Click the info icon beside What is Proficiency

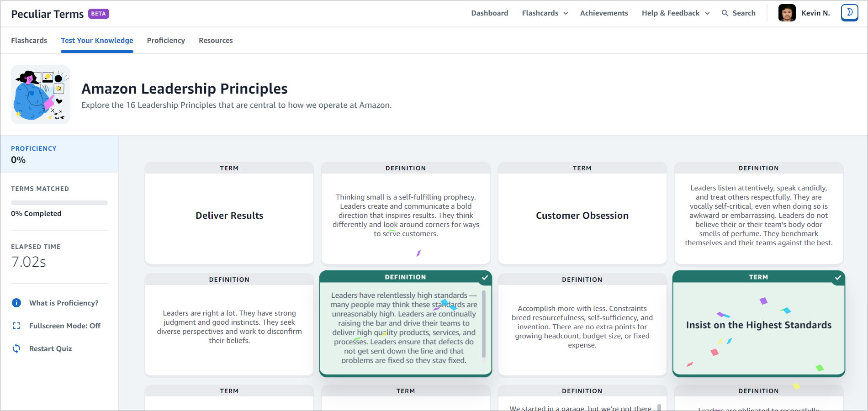[16, 303]
